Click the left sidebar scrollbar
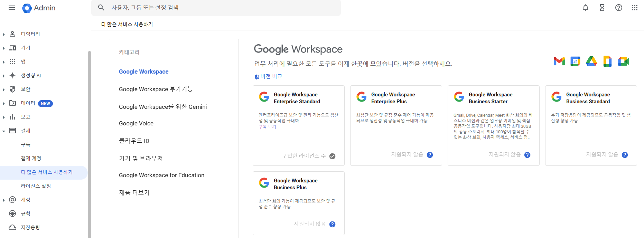The width and height of the screenshot is (644, 238). [89, 144]
